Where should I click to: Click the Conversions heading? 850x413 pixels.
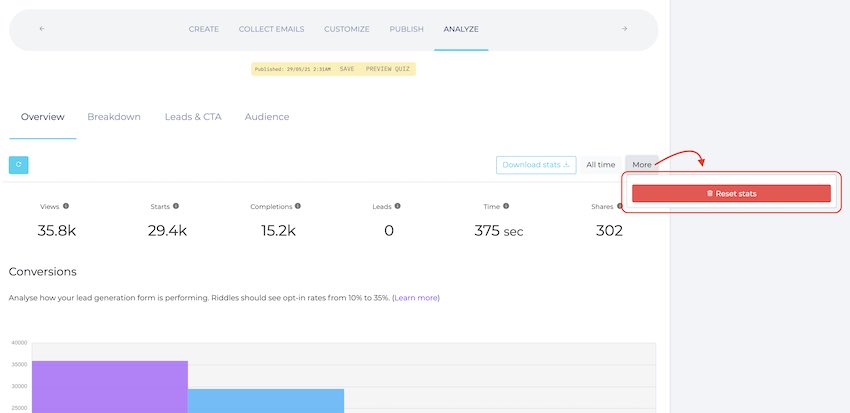[43, 272]
